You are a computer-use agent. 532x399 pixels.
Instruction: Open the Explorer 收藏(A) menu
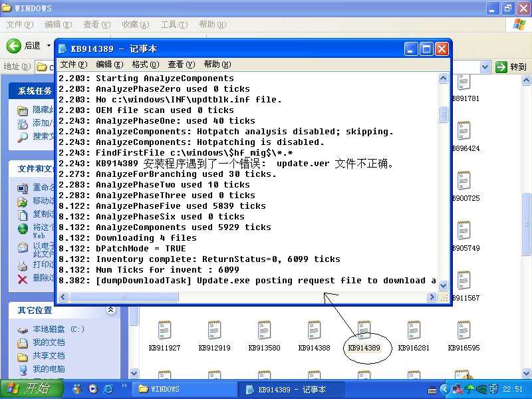coord(136,25)
